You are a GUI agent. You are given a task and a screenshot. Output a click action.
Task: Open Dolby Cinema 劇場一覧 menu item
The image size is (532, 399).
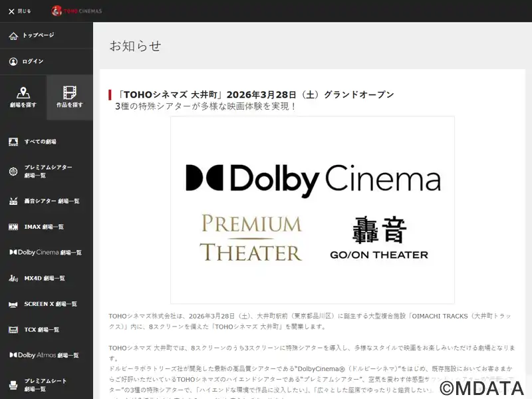[x=45, y=253]
